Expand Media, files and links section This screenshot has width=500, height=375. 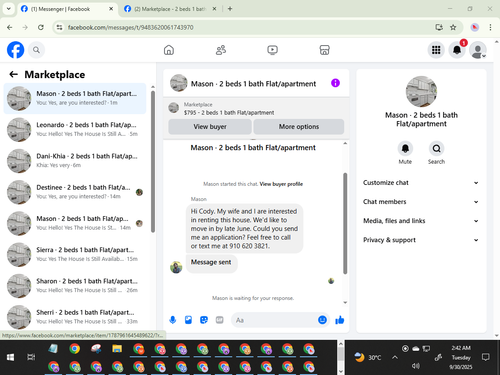[x=421, y=221]
